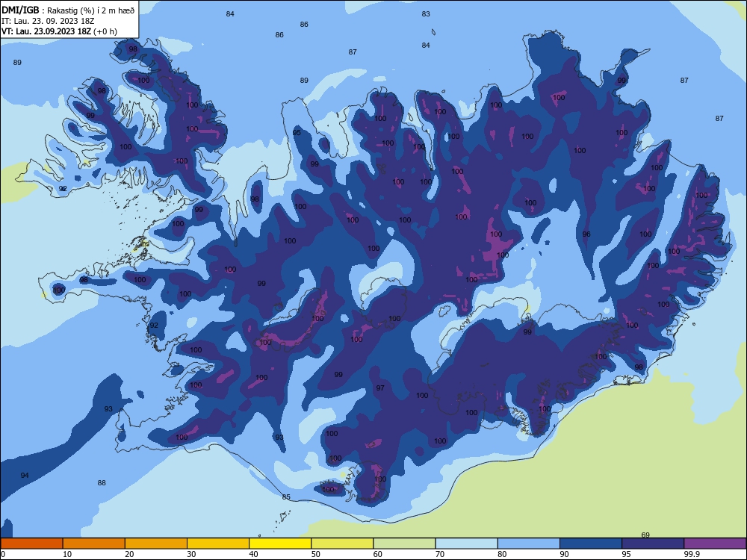Click the 'DMI/IGB : Rakastig (%) í 2 m hæð' title
747x560 pixels.
point(68,10)
